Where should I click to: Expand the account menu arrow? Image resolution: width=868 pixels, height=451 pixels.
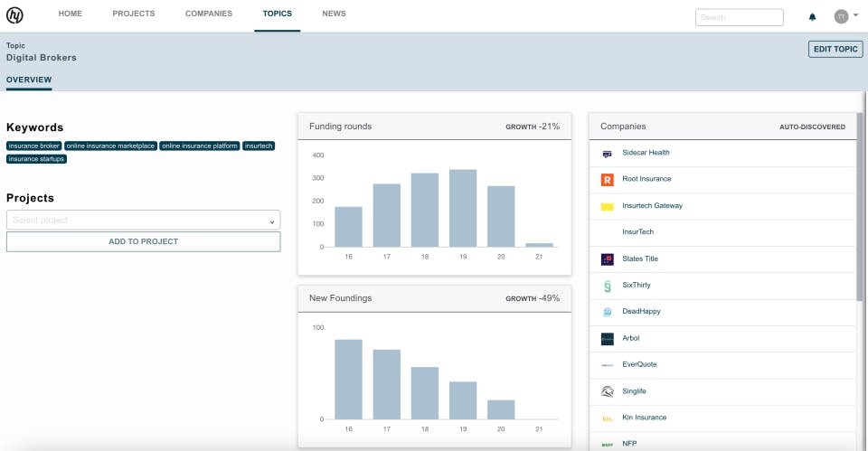pos(856,15)
